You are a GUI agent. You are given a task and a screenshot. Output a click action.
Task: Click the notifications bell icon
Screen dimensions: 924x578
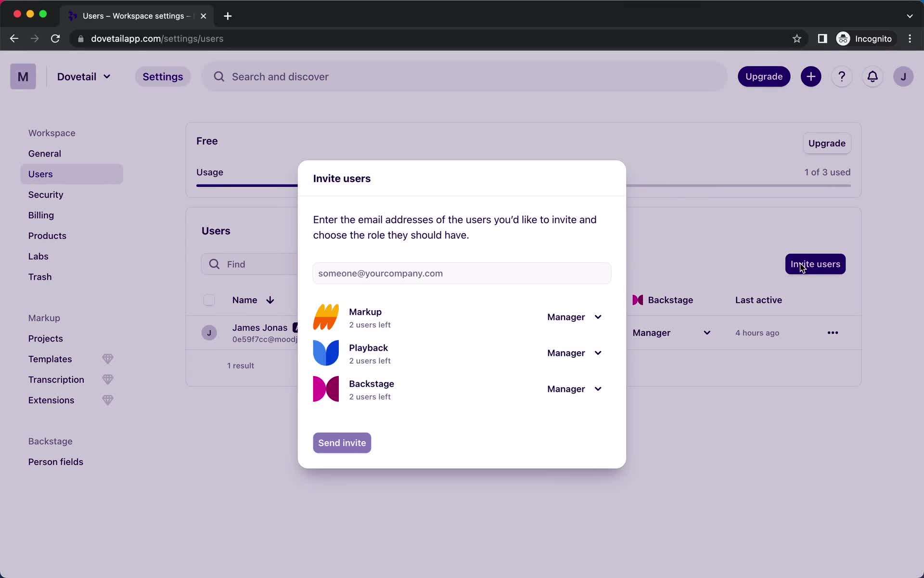pos(873,76)
